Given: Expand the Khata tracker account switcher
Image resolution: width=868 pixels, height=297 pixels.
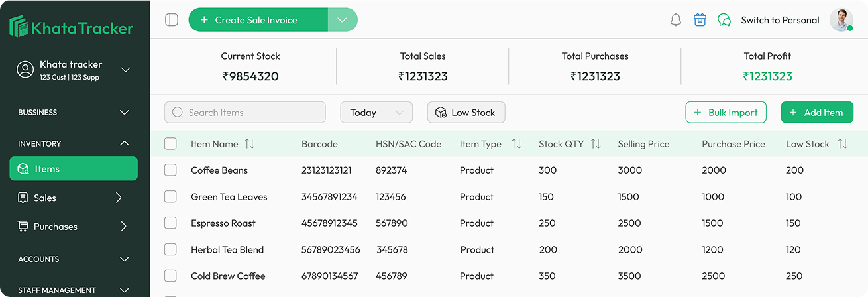Looking at the screenshot, I should (x=125, y=70).
